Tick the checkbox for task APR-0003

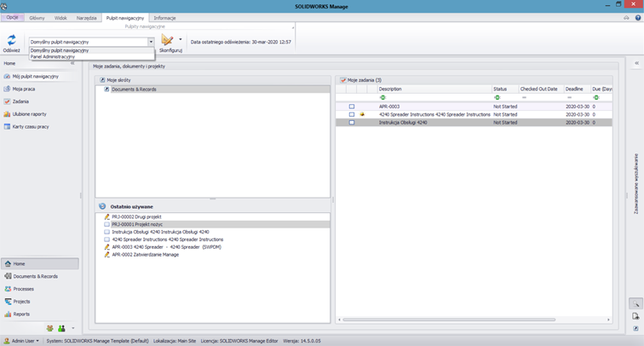pos(352,107)
